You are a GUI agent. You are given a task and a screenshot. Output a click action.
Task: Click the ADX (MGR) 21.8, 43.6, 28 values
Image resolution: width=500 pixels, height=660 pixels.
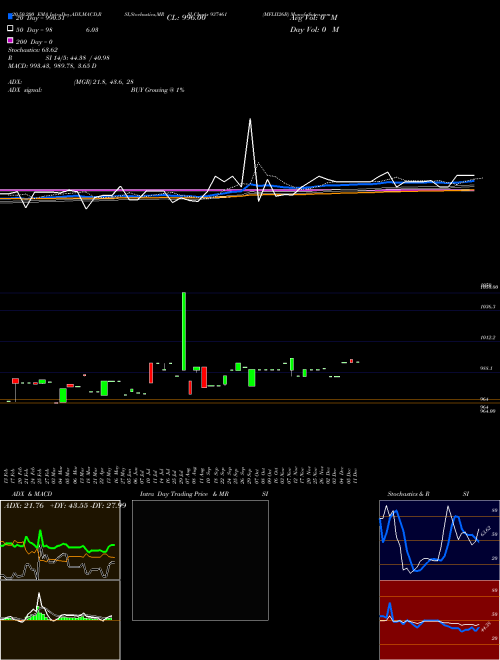(103, 82)
